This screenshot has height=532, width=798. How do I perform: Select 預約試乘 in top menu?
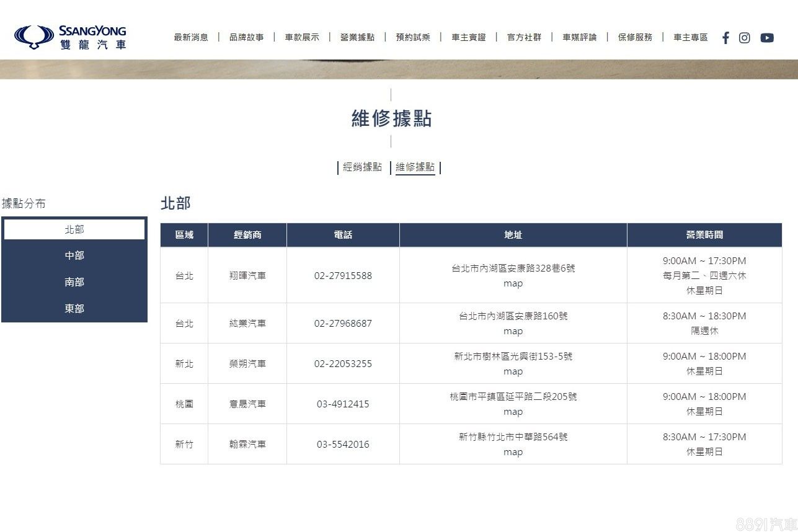point(413,37)
